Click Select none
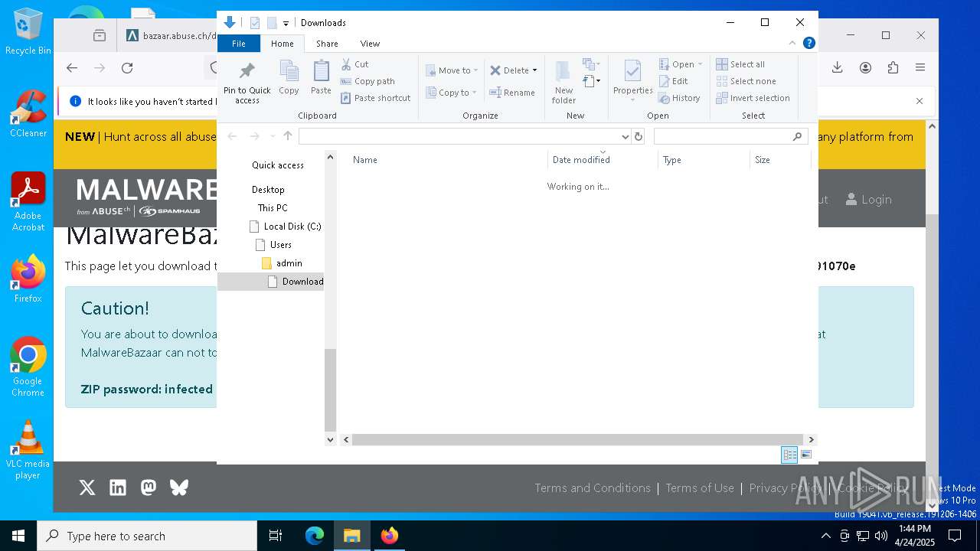 click(x=746, y=81)
